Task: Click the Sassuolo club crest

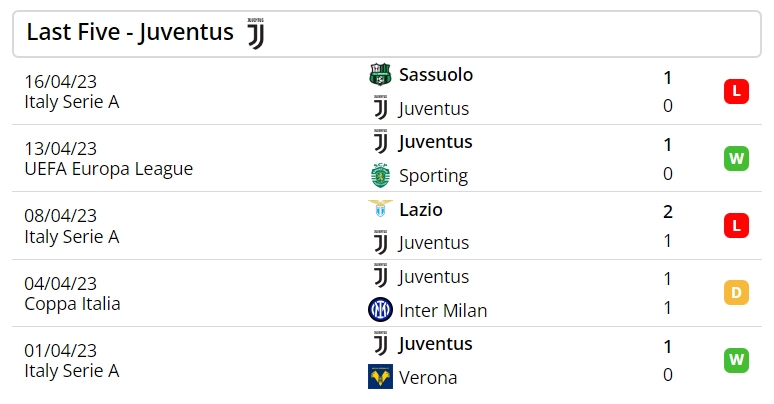Action: click(380, 75)
